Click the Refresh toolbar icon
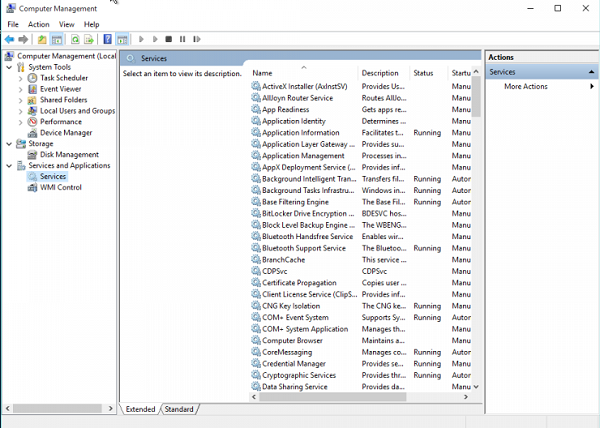 pyautogui.click(x=75, y=39)
